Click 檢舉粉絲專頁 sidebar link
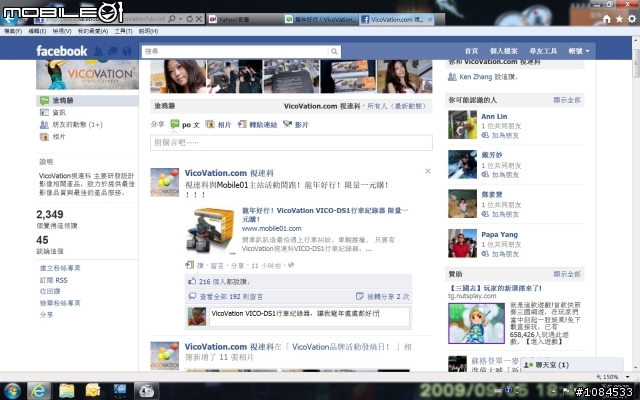The image size is (640, 400). click(x=60, y=303)
